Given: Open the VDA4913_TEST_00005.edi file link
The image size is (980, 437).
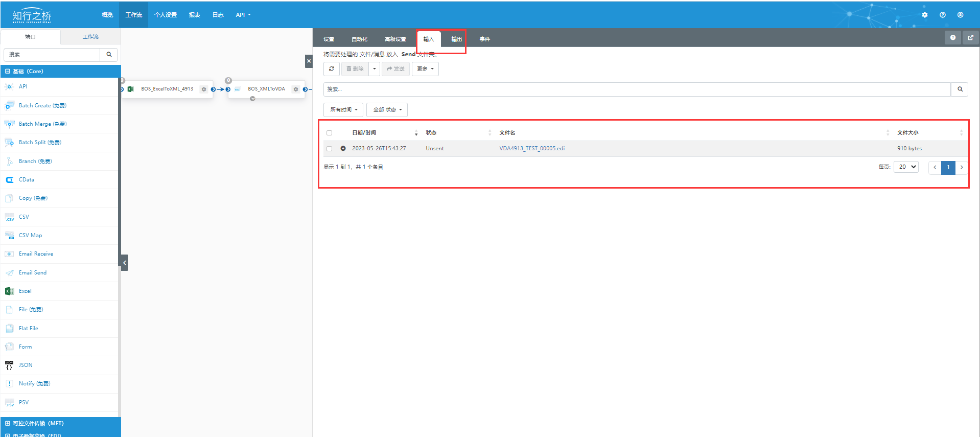Looking at the screenshot, I should tap(531, 149).
